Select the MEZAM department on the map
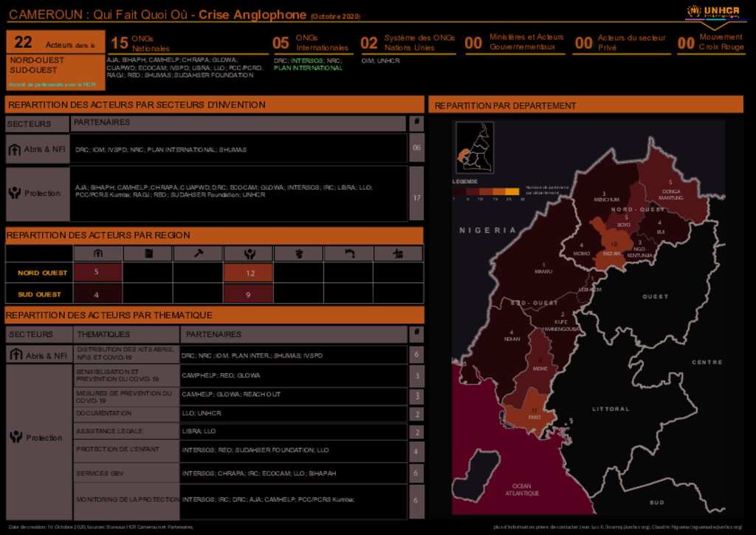The width and height of the screenshot is (756, 535). [612, 247]
